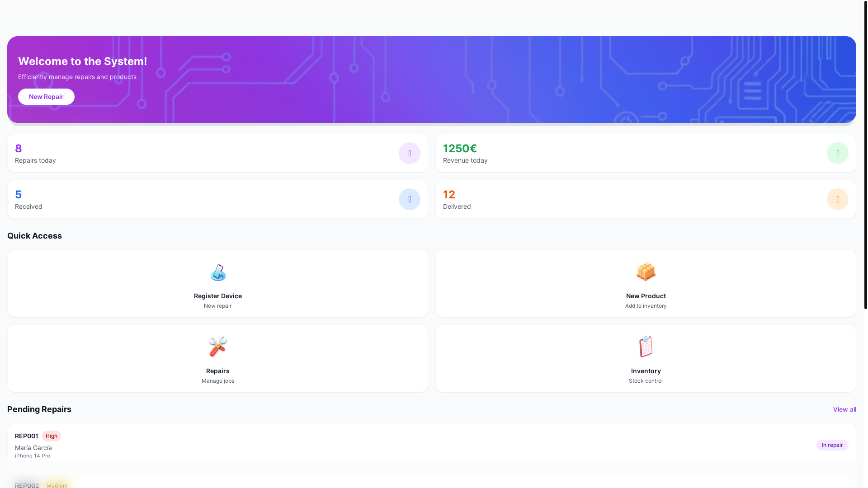Click the Welcome to the System heading
This screenshot has height=488, width=868.
83,61
